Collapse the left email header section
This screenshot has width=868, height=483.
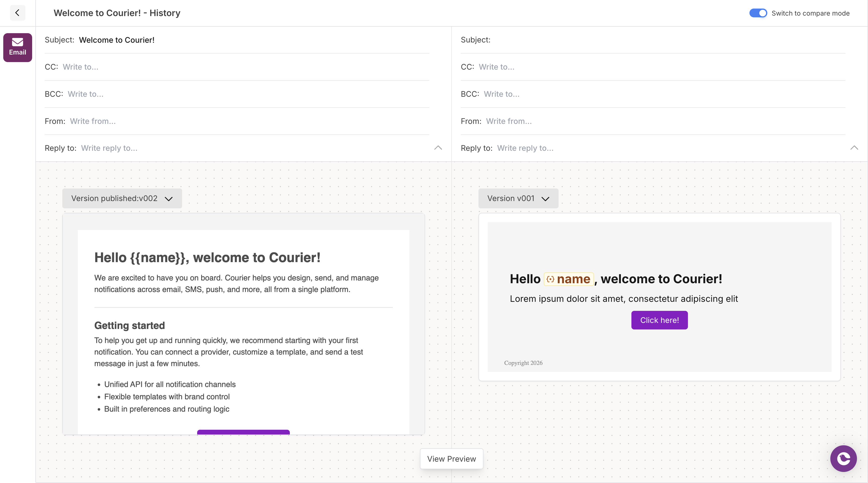click(438, 148)
